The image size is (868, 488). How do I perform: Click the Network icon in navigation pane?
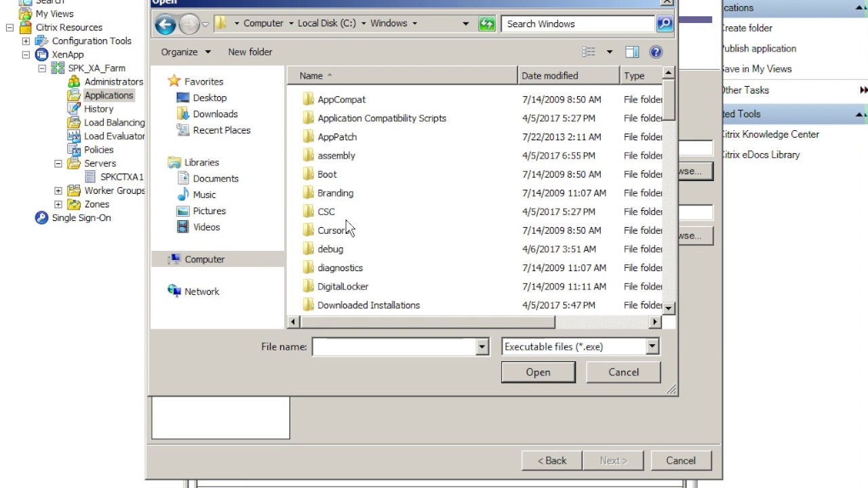pos(174,291)
